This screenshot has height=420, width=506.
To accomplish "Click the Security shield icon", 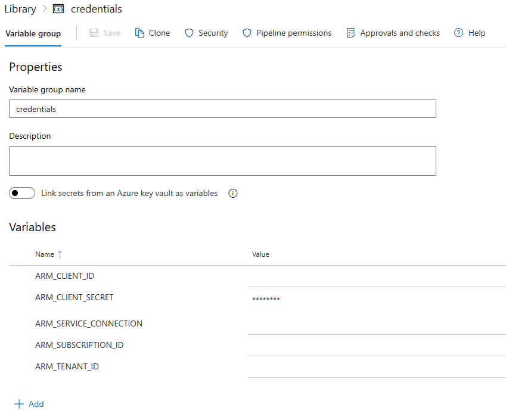I will click(189, 33).
